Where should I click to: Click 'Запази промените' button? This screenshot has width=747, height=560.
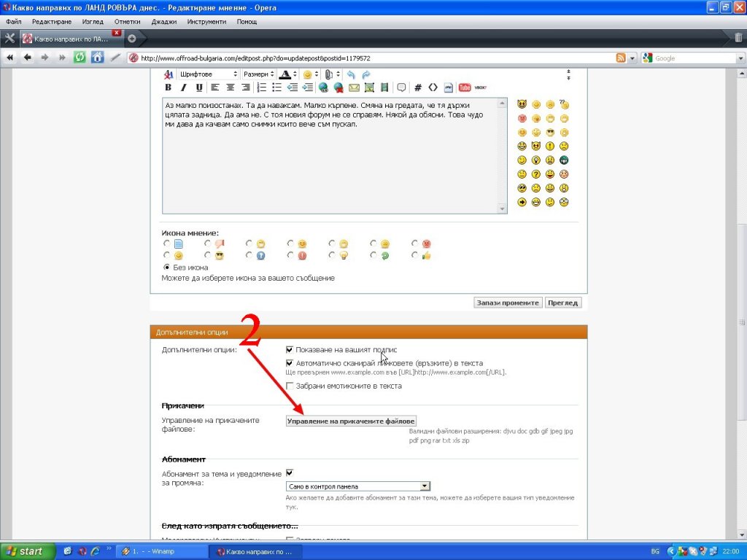(508, 303)
